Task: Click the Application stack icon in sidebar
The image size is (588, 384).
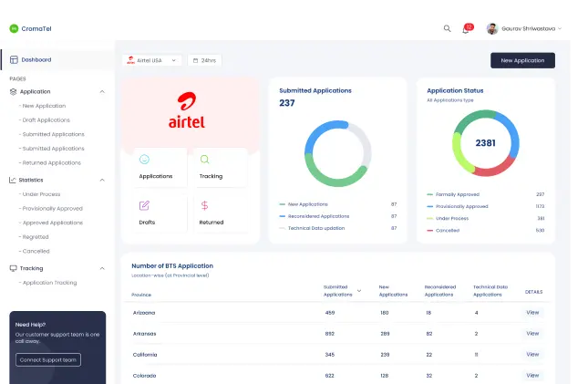Action: pos(13,91)
